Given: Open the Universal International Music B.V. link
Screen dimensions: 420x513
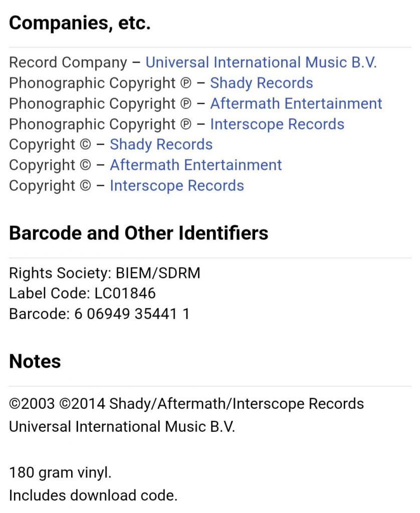Looking at the screenshot, I should [x=261, y=63].
